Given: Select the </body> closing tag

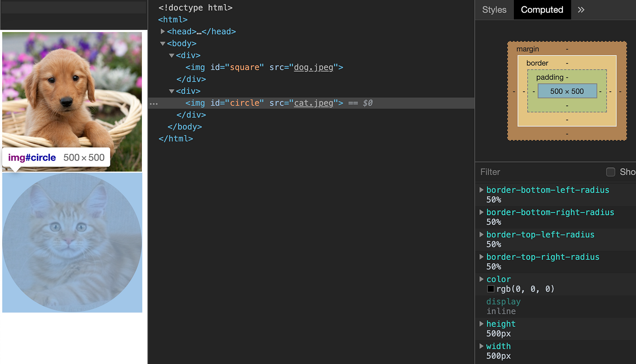Looking at the screenshot, I should (x=184, y=127).
